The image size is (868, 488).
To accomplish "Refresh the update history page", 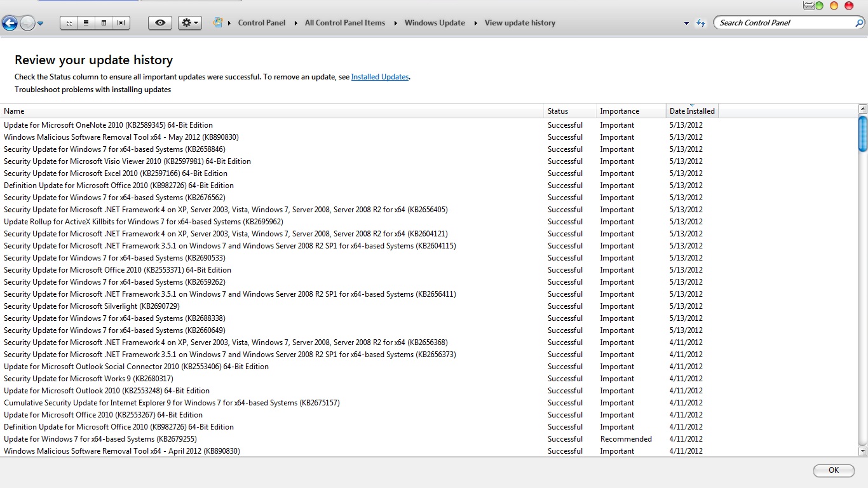I will (x=701, y=23).
